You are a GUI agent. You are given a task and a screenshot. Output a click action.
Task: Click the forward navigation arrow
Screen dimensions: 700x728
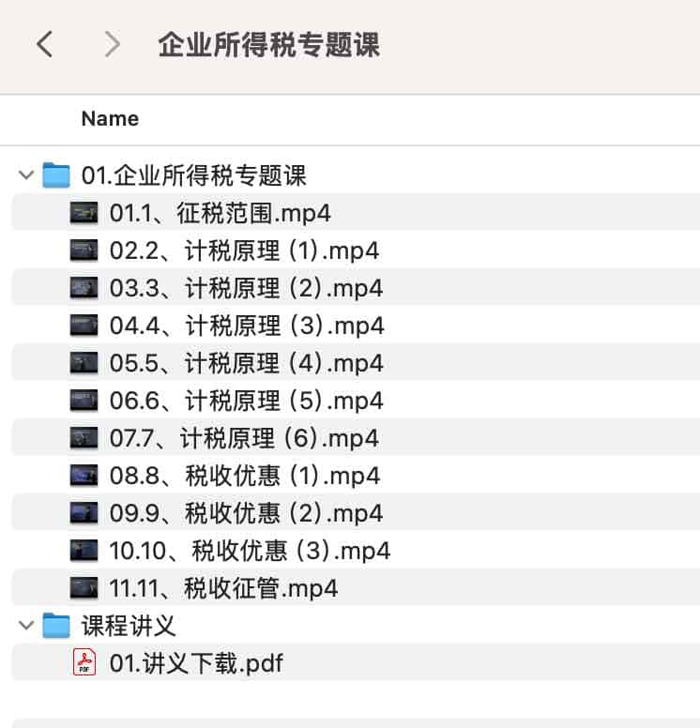pos(112,44)
